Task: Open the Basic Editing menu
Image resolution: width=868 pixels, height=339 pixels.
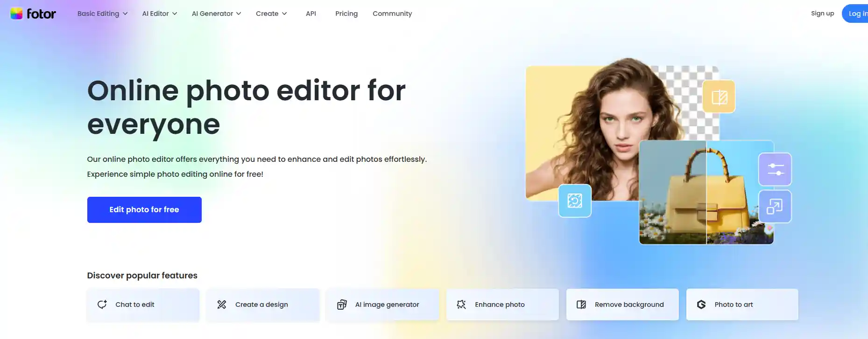Action: tap(102, 14)
